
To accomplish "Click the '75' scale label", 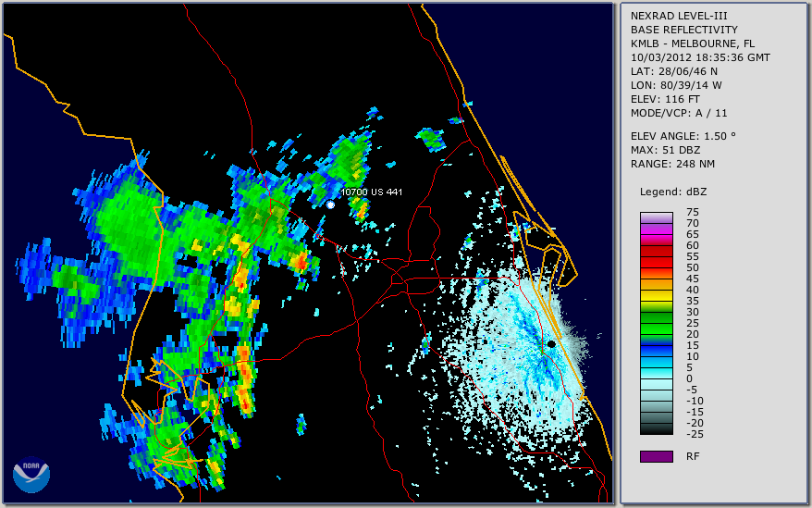I will [693, 212].
